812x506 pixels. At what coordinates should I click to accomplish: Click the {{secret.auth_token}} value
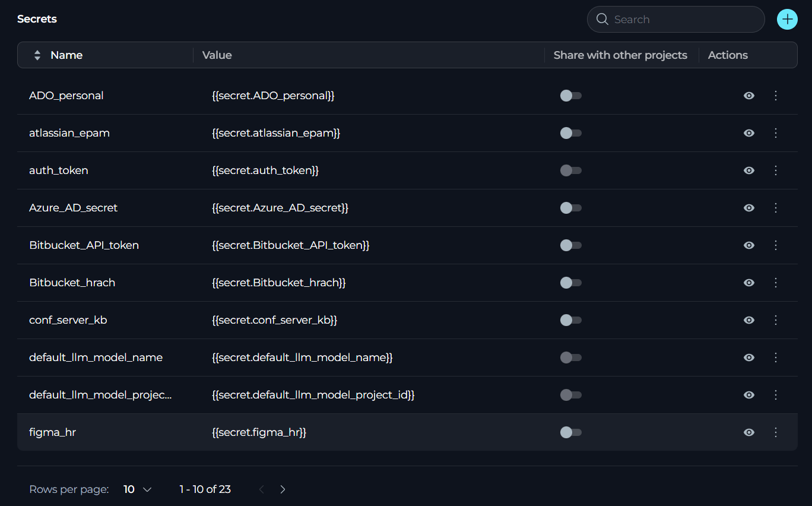click(265, 170)
